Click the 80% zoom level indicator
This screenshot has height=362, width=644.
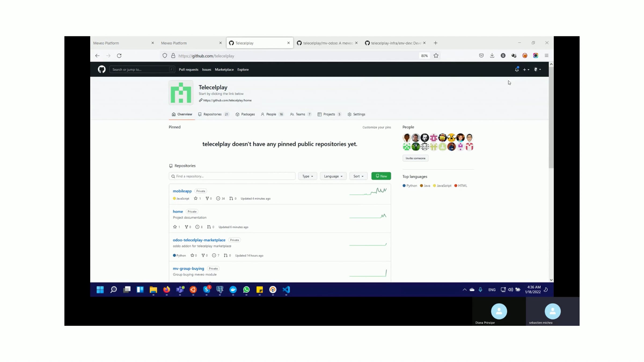[424, 56]
